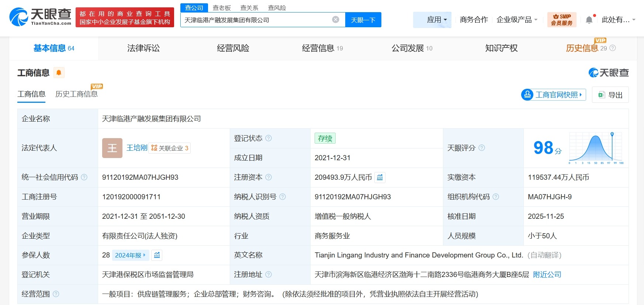The width and height of the screenshot is (644, 305).
Task: Open the SVIP 会员服务 badge
Action: pyautogui.click(x=562, y=20)
